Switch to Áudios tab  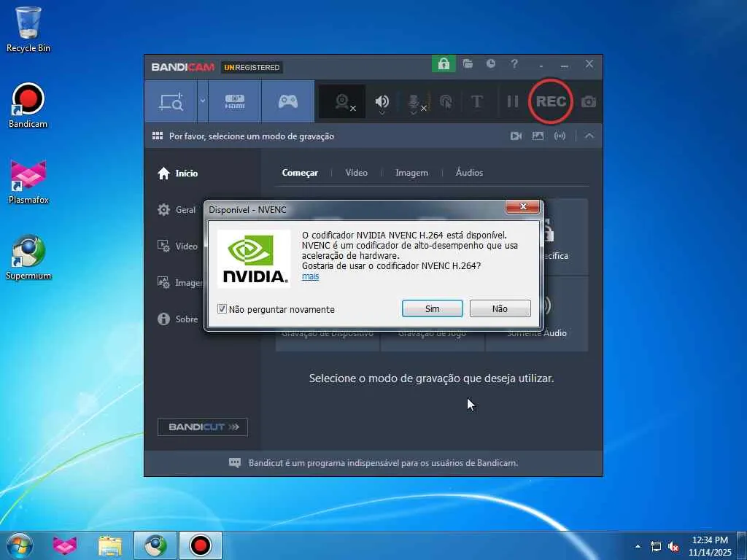[x=469, y=173]
